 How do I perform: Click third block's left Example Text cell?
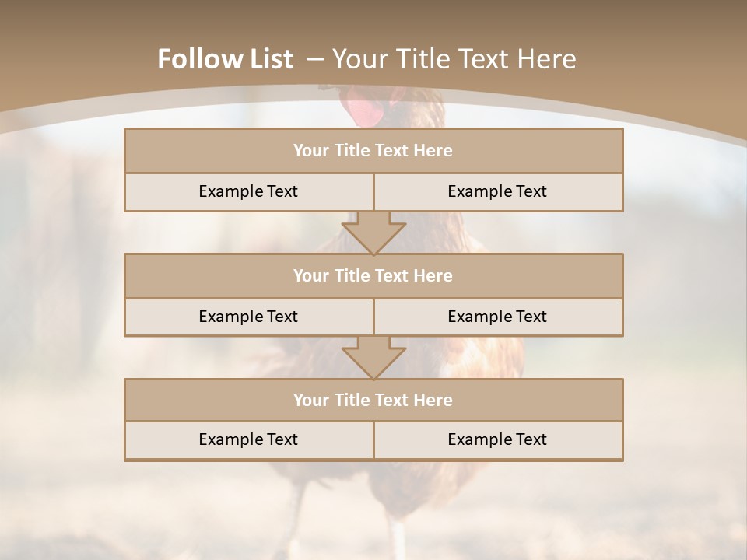(x=249, y=440)
